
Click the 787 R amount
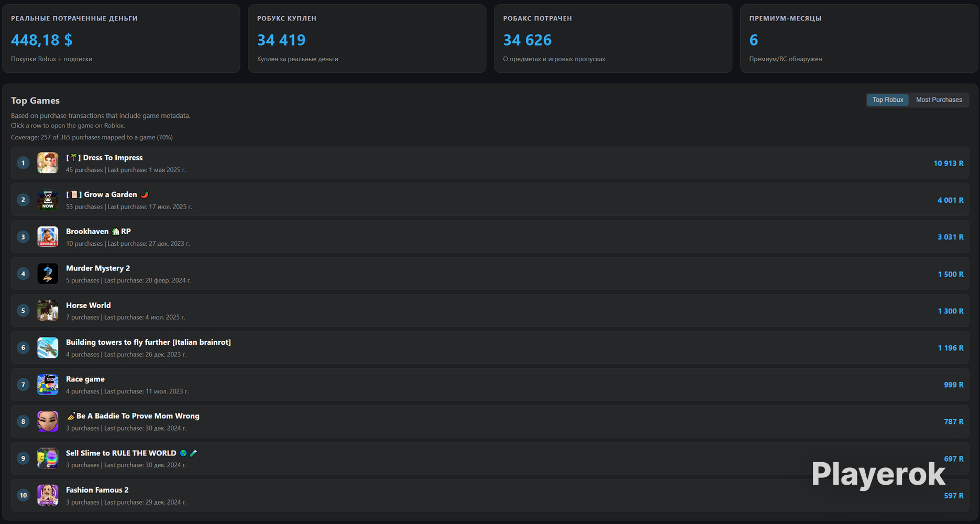pos(954,422)
